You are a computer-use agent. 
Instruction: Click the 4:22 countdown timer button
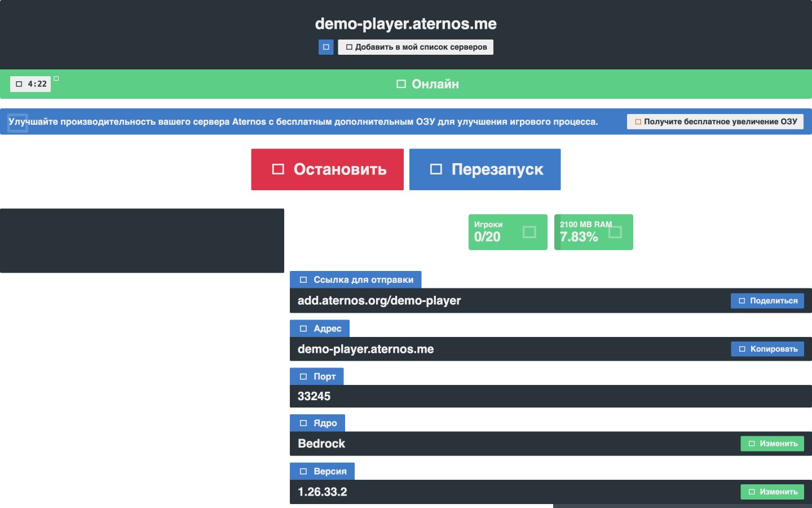(30, 84)
